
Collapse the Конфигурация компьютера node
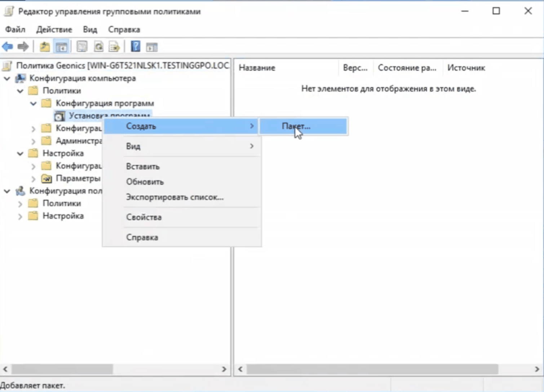(7, 79)
